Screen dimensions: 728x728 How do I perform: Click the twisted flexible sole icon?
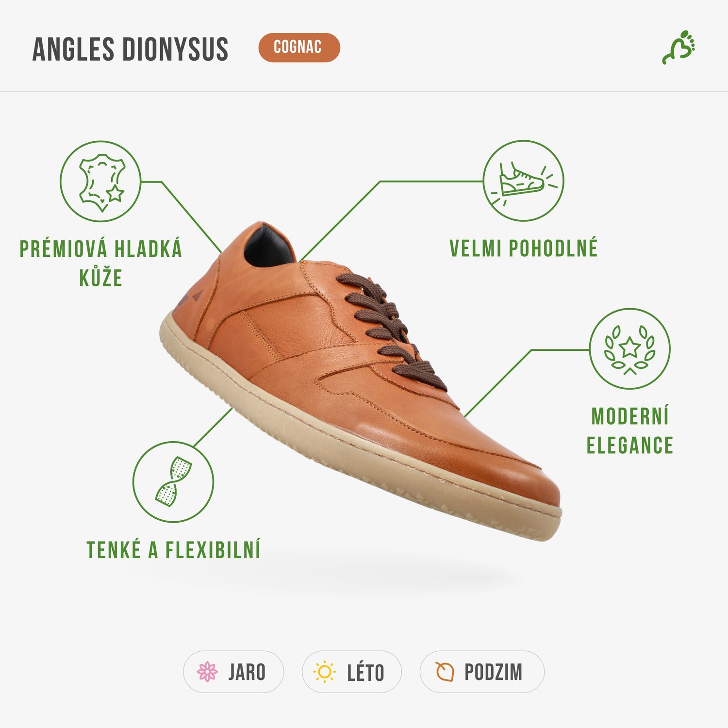pyautogui.click(x=173, y=481)
